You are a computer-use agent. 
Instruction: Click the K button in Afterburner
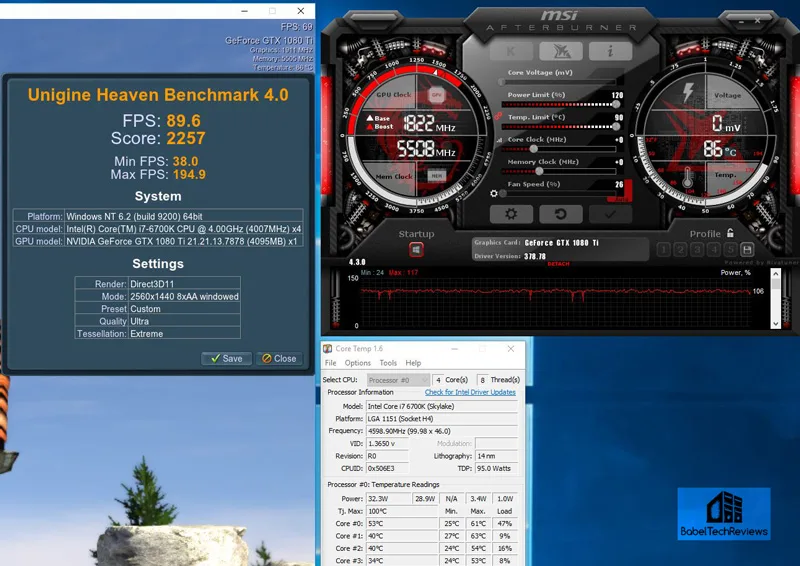tap(511, 51)
